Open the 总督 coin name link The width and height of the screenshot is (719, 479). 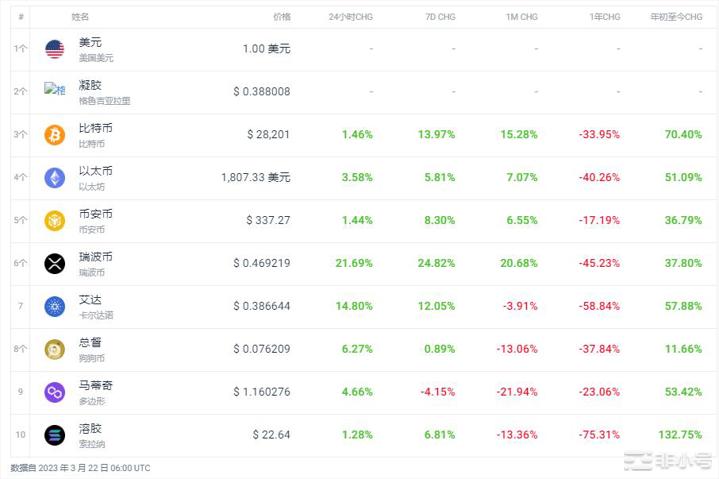pyautogui.click(x=90, y=342)
